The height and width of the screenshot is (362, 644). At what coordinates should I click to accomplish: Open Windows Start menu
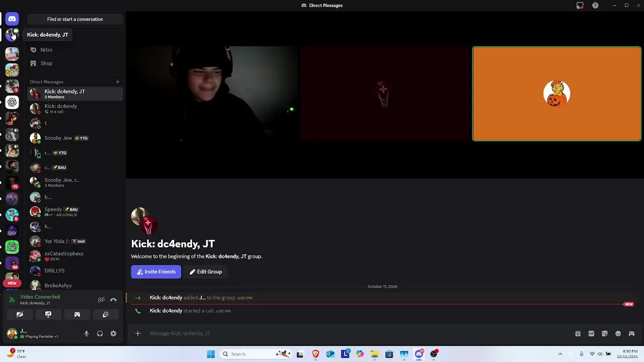point(211,354)
